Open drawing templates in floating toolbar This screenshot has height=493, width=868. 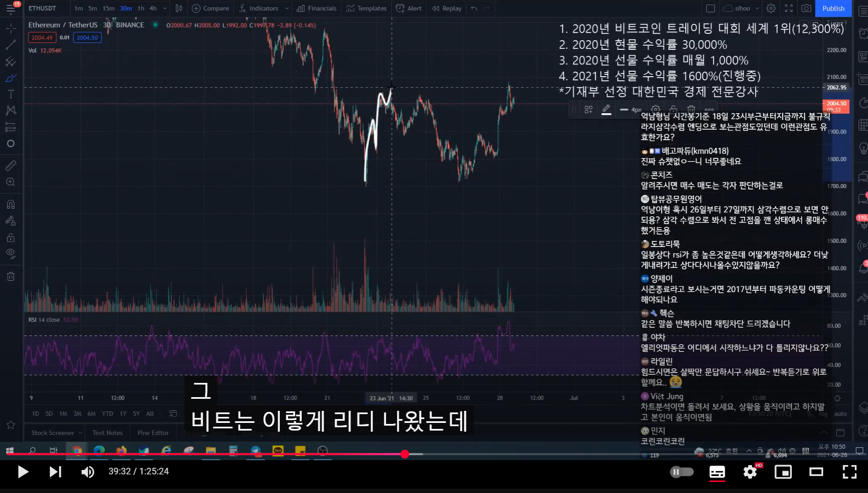pos(589,110)
